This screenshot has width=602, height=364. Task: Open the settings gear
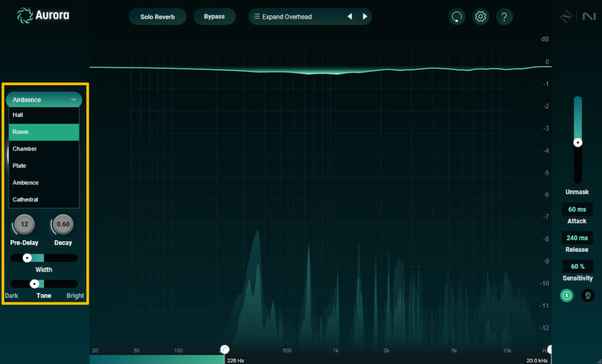(481, 16)
